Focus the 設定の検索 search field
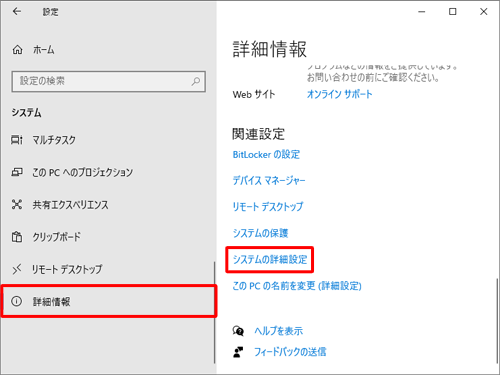 point(108,81)
